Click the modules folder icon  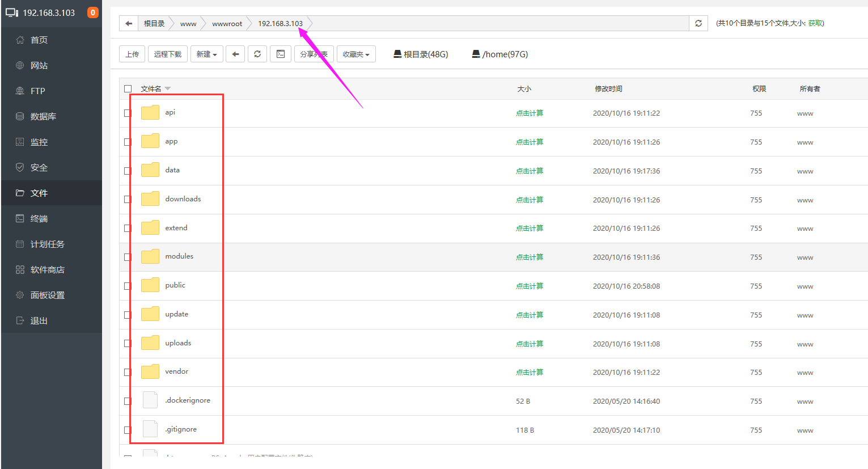[x=150, y=256]
